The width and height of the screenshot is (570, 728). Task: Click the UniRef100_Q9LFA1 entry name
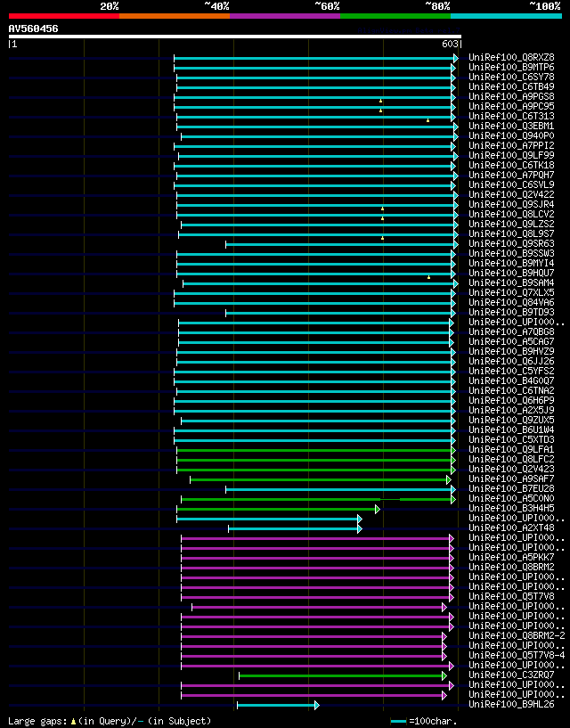point(511,450)
